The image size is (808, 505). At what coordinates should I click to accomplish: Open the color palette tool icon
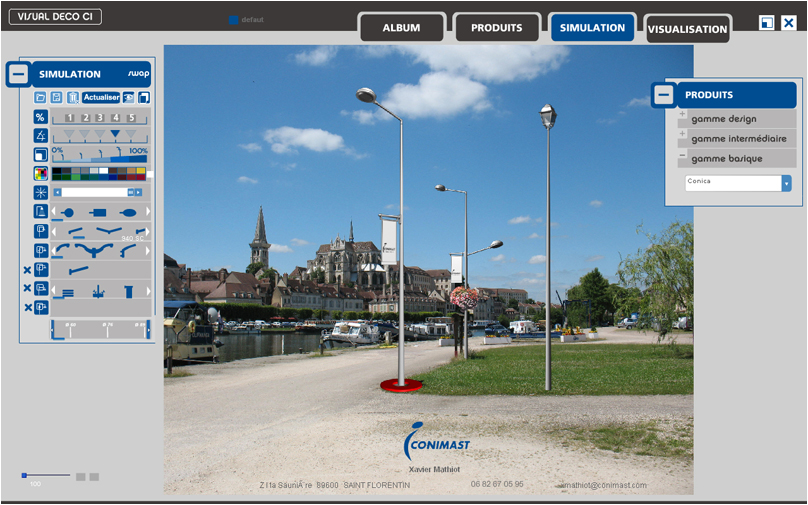pos(40,173)
